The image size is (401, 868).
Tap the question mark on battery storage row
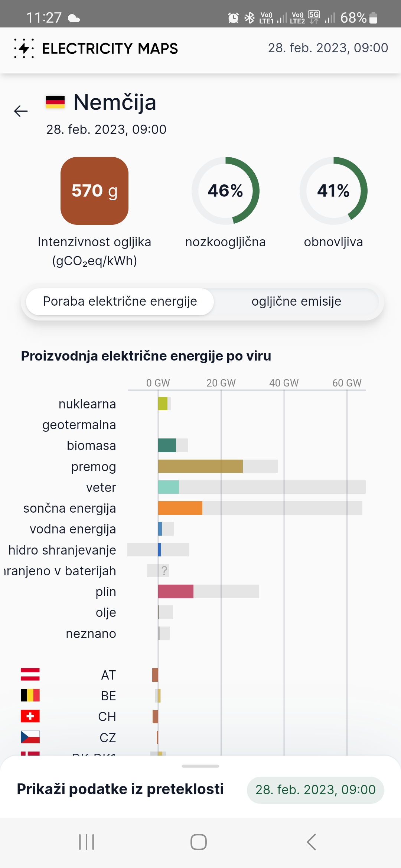(164, 571)
